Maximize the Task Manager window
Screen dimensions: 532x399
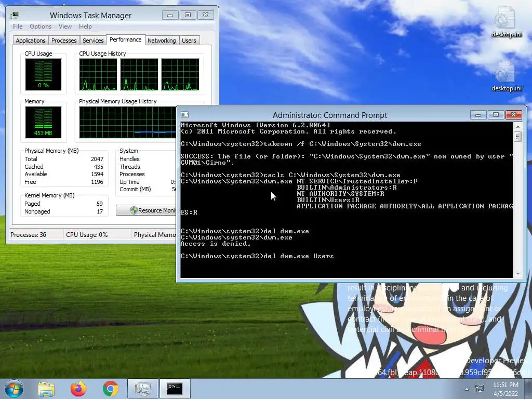click(x=188, y=15)
